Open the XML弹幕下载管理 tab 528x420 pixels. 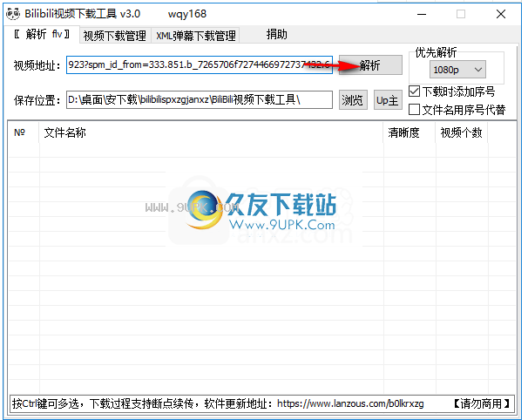coord(196,36)
